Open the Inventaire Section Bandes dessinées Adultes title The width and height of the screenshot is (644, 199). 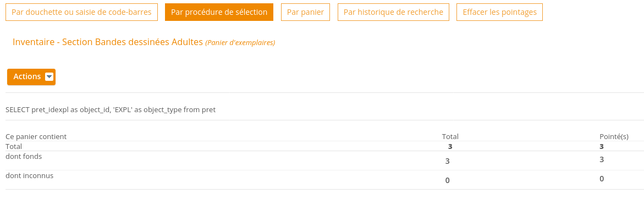pyautogui.click(x=108, y=42)
